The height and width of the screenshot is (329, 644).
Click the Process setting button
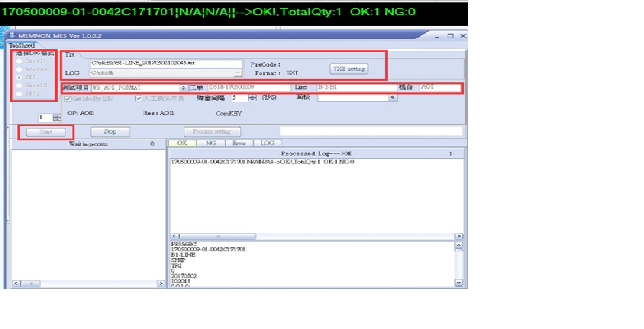213,131
